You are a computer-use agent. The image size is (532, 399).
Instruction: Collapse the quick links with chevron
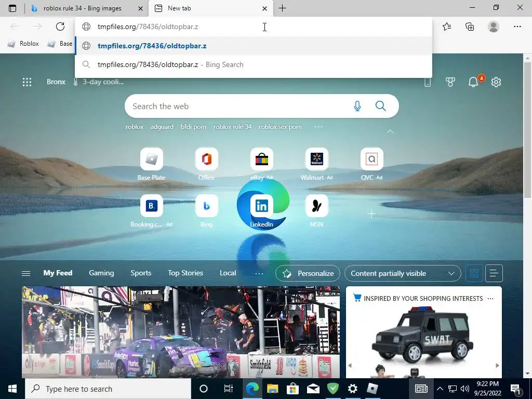click(390, 131)
